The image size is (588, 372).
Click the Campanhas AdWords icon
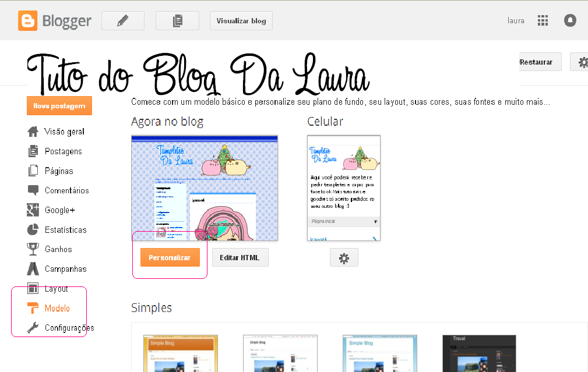pos(33,268)
